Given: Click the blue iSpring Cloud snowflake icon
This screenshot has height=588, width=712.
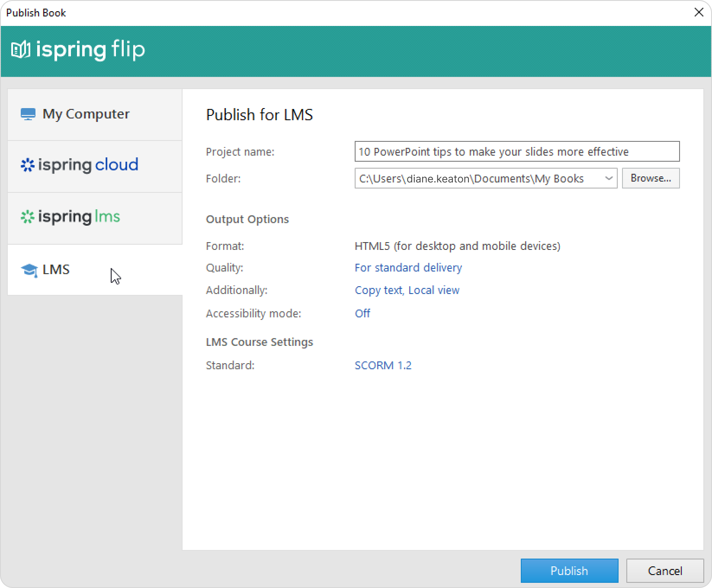Looking at the screenshot, I should click(27, 165).
